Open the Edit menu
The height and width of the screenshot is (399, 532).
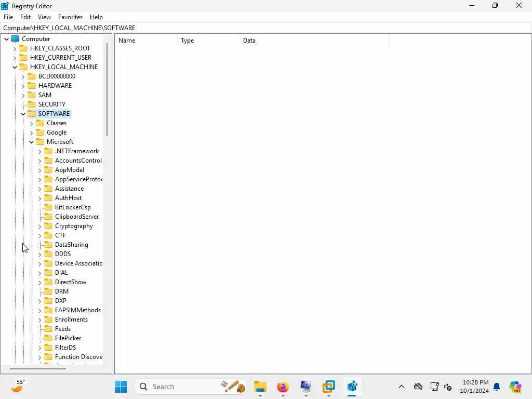(25, 17)
